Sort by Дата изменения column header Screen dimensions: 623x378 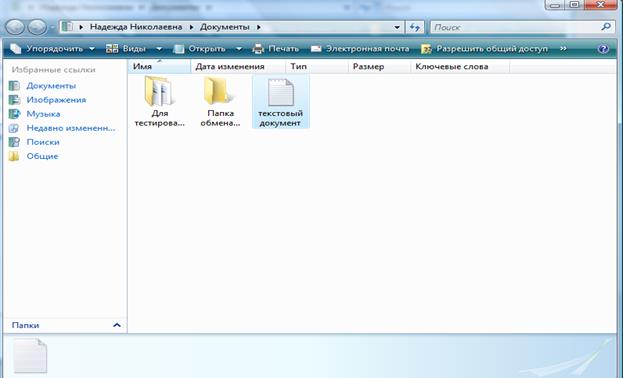pos(238,66)
